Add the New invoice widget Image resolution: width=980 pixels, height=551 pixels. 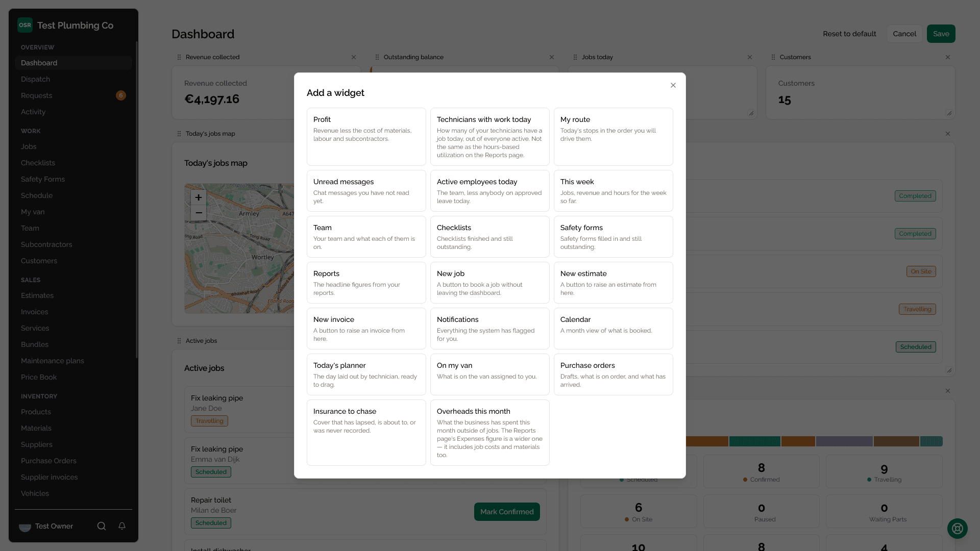tap(366, 329)
